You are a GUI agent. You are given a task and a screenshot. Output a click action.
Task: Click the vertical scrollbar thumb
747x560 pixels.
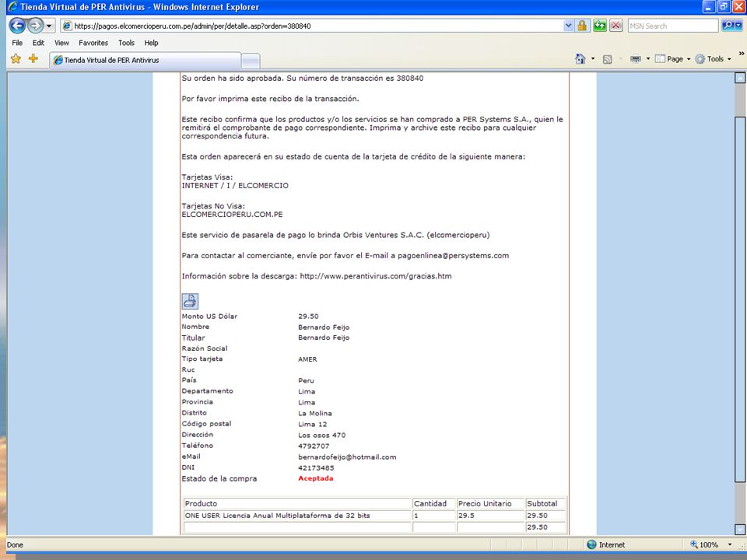point(740,299)
